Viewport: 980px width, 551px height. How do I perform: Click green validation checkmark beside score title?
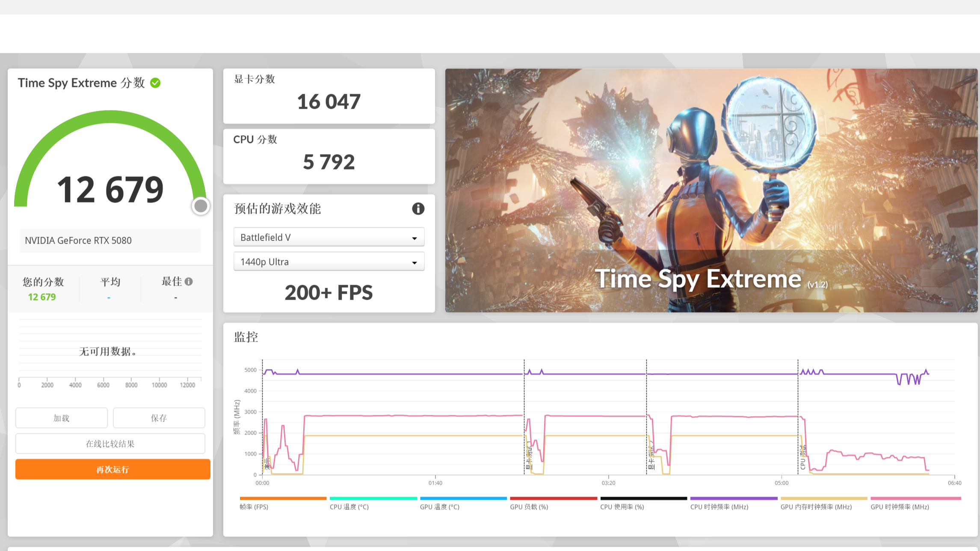click(x=155, y=83)
